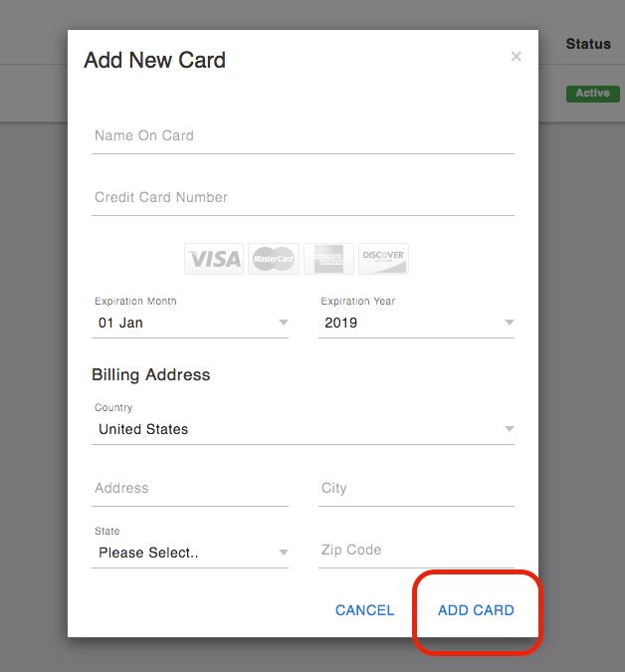Click the Discover card logo
Image resolution: width=625 pixels, height=672 pixels.
383,259
